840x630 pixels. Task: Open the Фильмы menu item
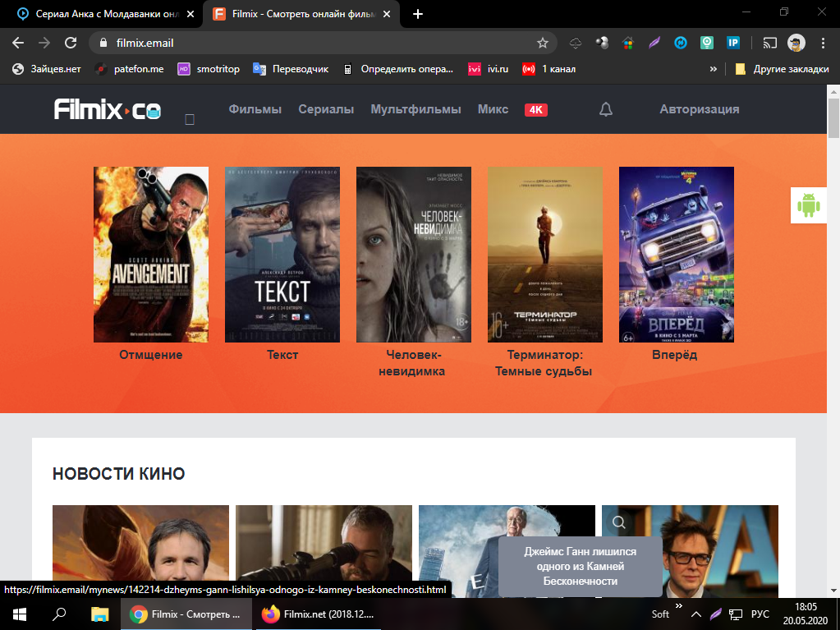[x=255, y=109]
